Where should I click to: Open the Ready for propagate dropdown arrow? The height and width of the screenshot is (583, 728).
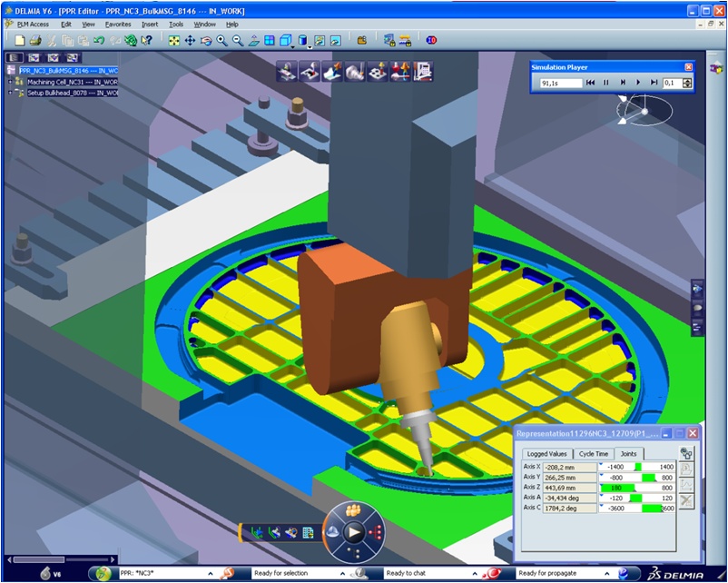coord(607,574)
